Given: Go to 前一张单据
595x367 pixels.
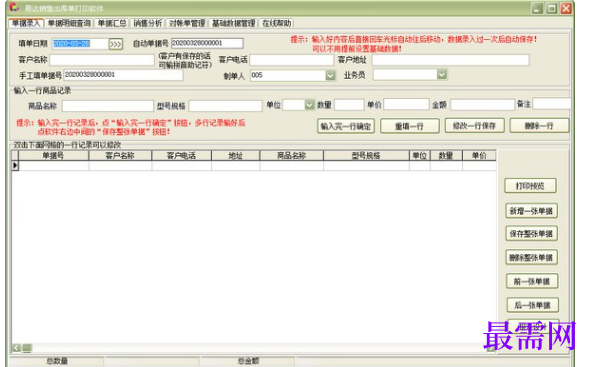Looking at the screenshot, I should [532, 281].
